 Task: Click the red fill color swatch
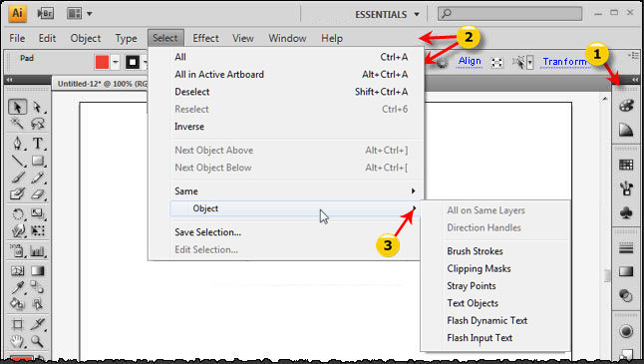[102, 63]
